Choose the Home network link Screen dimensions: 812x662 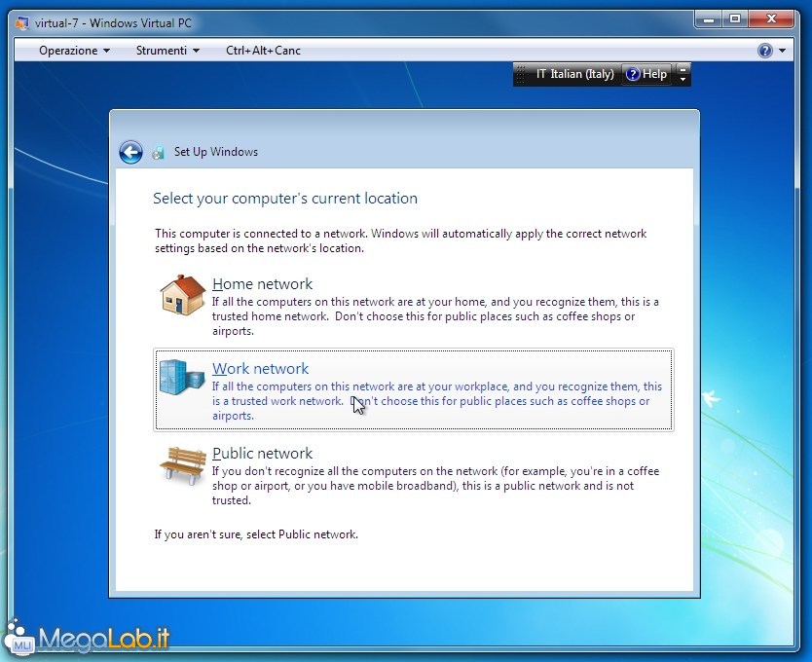[262, 284]
